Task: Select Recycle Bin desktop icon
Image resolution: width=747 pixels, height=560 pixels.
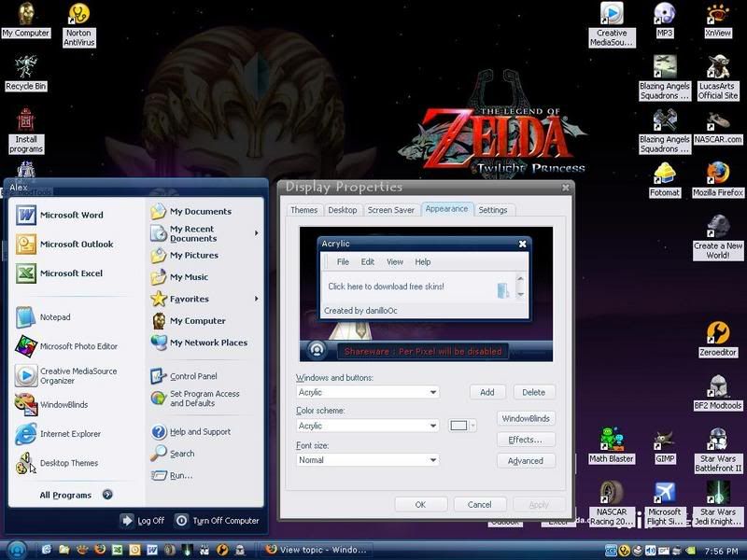Action: tap(26, 74)
